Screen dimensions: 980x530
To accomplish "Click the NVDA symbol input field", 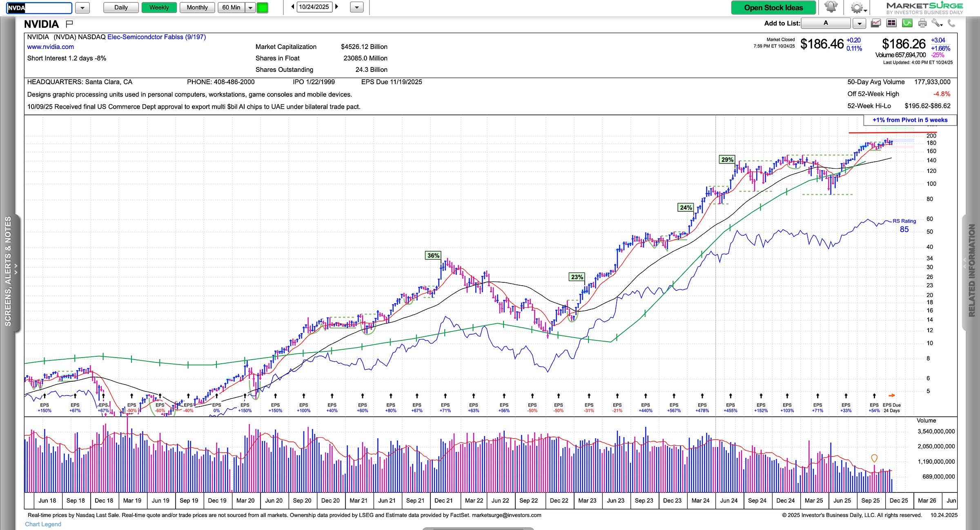I will (x=39, y=7).
